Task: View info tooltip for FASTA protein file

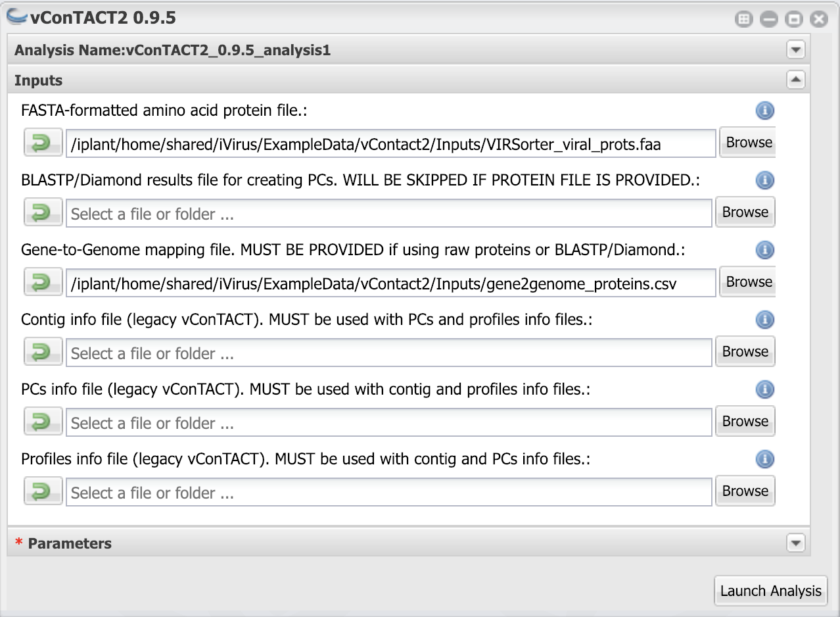Action: pyautogui.click(x=764, y=111)
